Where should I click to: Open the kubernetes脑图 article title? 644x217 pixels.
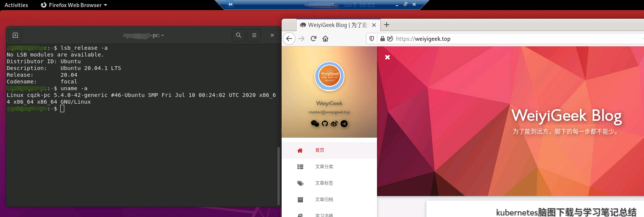click(x=566, y=212)
